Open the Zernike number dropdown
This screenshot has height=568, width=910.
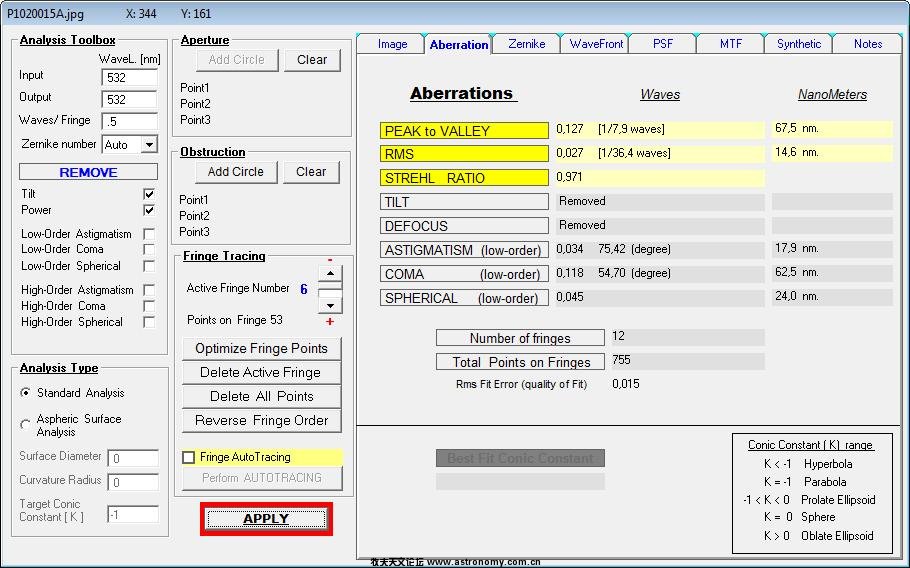(x=149, y=145)
